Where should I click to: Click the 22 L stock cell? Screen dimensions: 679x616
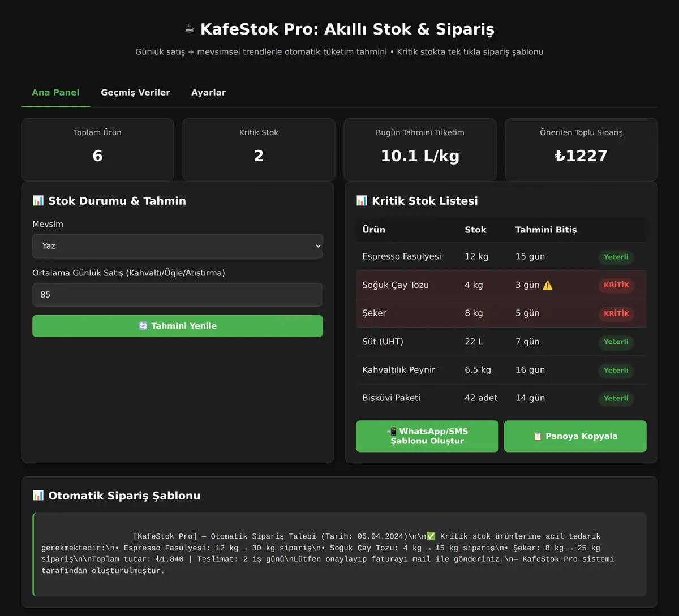click(x=475, y=341)
